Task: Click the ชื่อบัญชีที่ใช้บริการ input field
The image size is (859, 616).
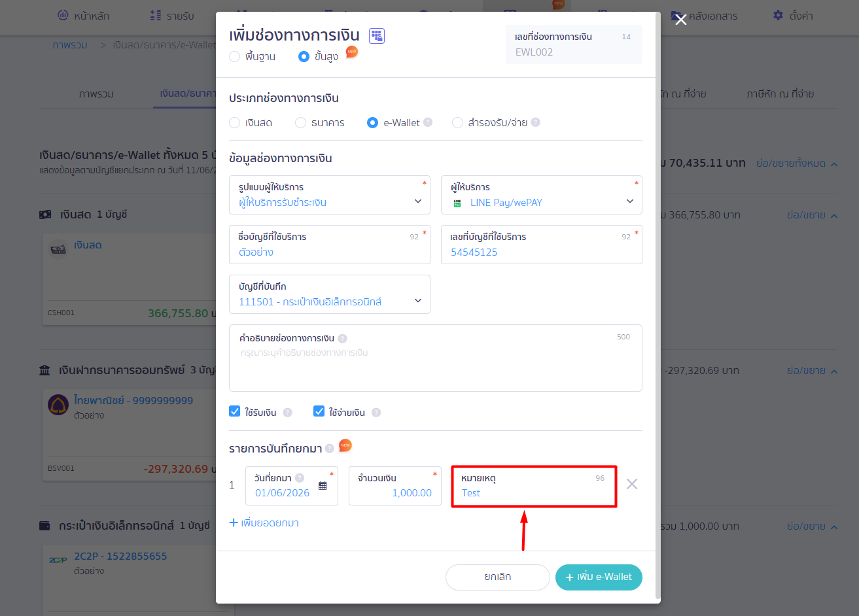Action: (x=330, y=245)
